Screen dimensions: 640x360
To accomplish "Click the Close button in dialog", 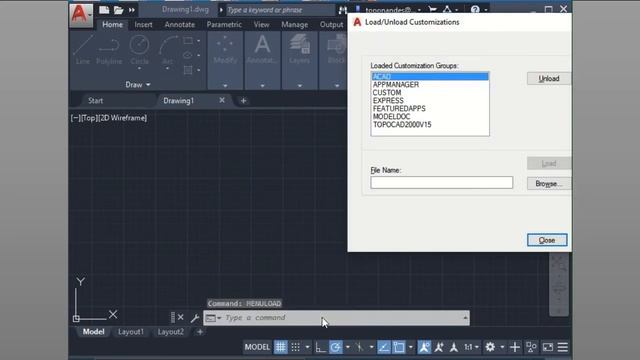I will coord(547,240).
